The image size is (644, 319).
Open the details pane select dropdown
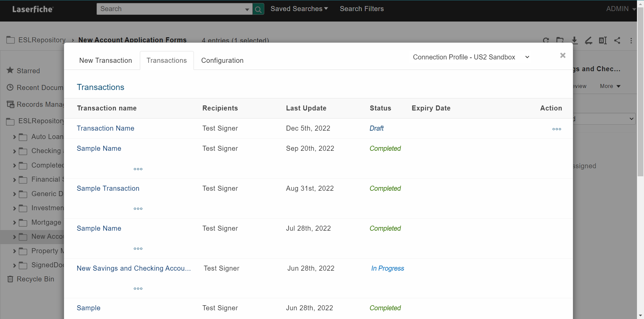[604, 119]
